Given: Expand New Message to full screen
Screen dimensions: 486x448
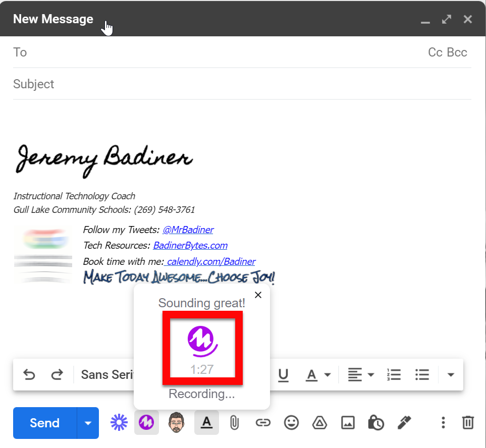Looking at the screenshot, I should click(447, 19).
